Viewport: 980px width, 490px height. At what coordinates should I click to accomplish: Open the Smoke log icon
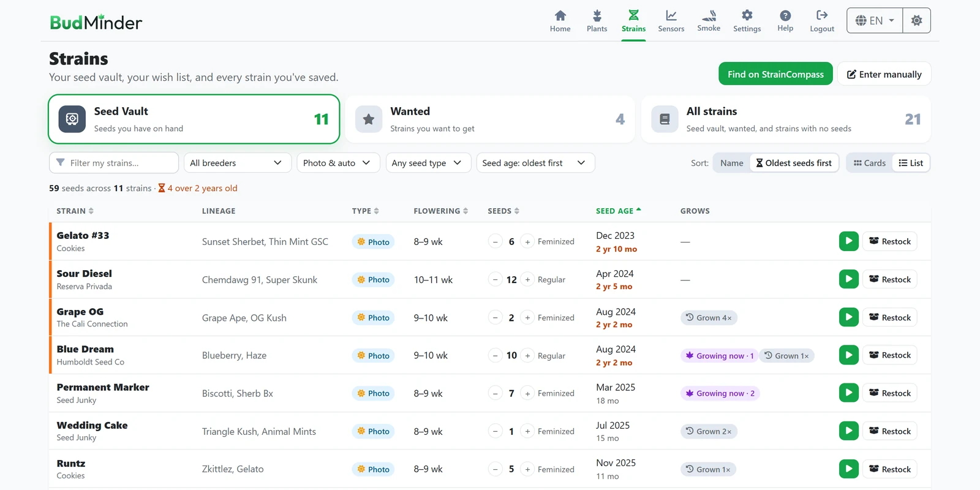coord(709,15)
